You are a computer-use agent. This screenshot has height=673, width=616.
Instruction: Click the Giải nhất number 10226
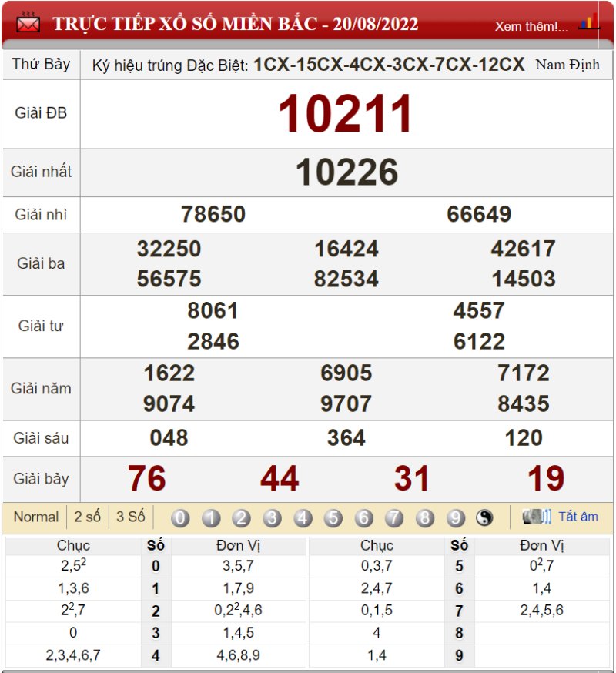click(346, 172)
